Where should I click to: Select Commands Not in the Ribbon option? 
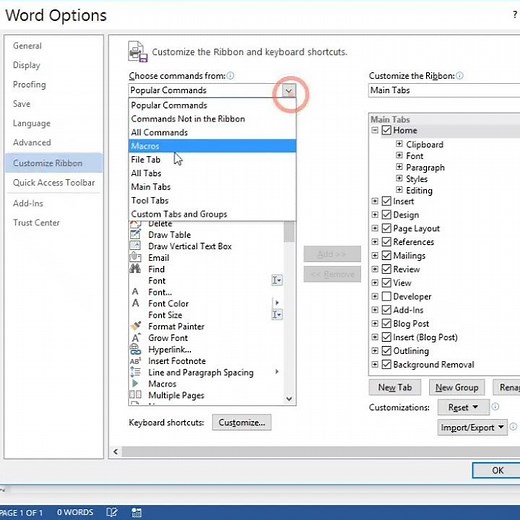[x=212, y=119]
